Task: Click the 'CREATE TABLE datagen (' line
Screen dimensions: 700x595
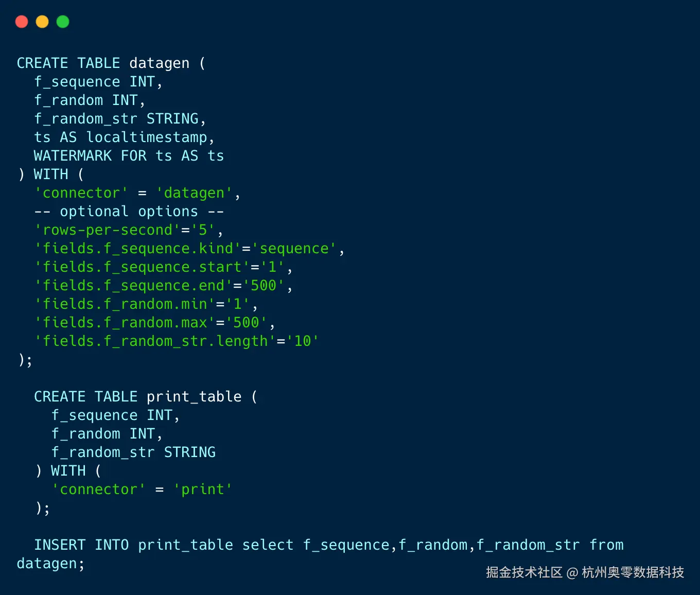Action: (111, 63)
